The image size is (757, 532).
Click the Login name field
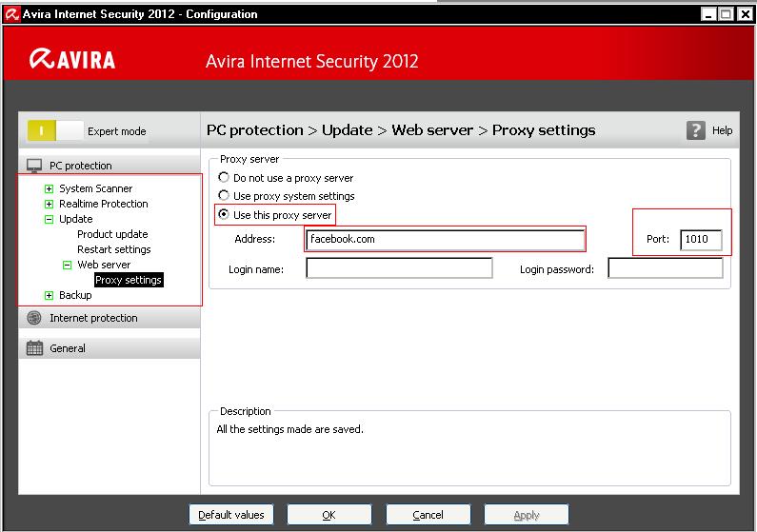click(x=399, y=268)
